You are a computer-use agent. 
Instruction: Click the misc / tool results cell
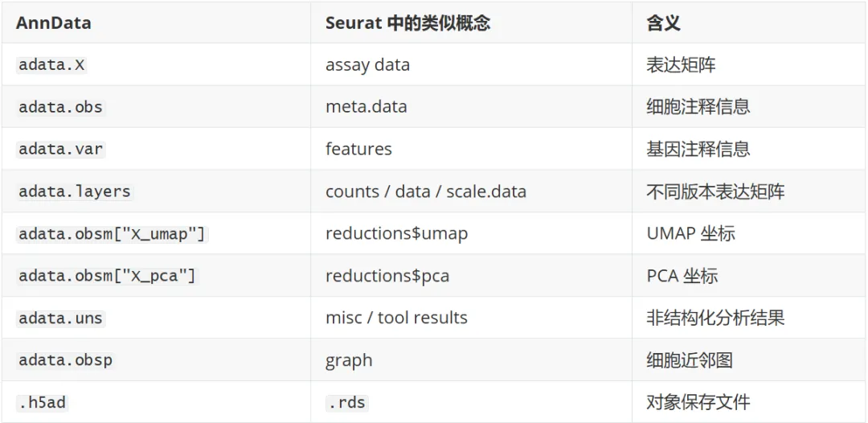[396, 318]
